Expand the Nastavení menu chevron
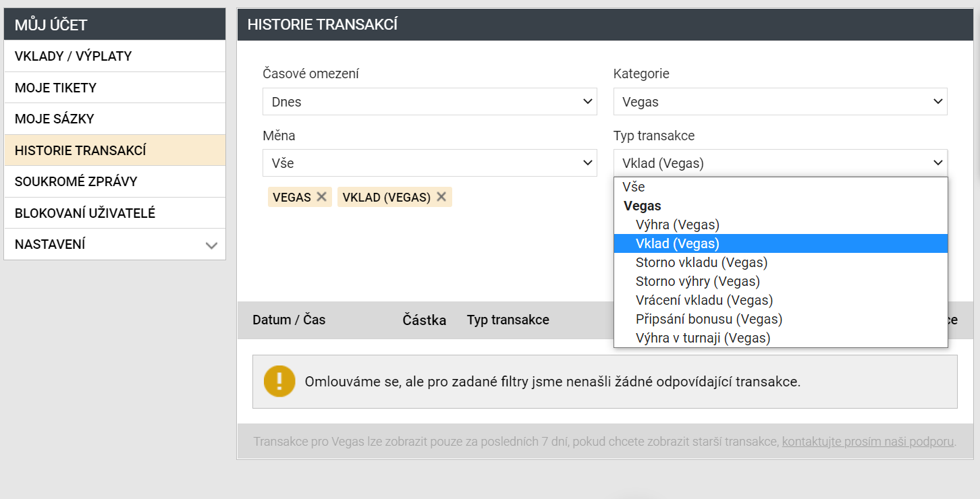The image size is (980, 499). (211, 245)
